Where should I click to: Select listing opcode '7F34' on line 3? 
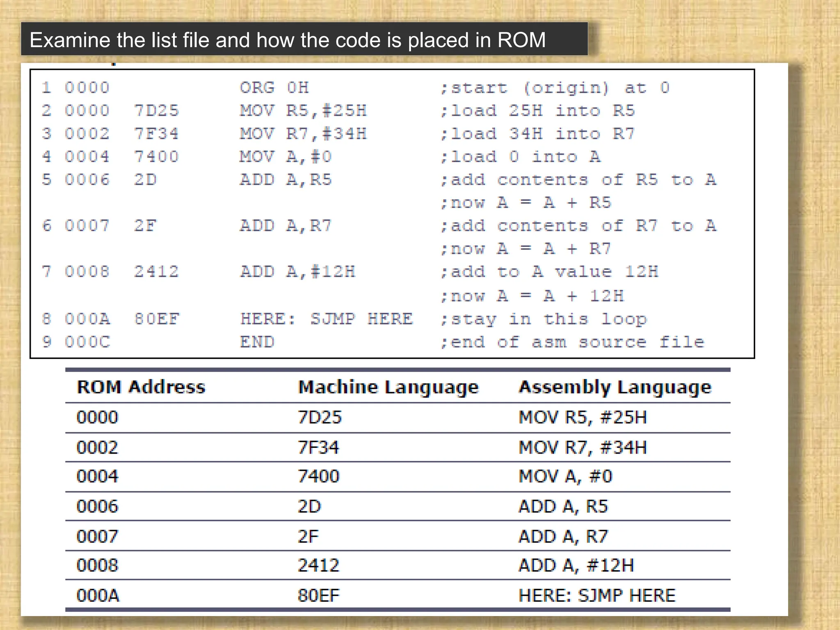point(156,134)
